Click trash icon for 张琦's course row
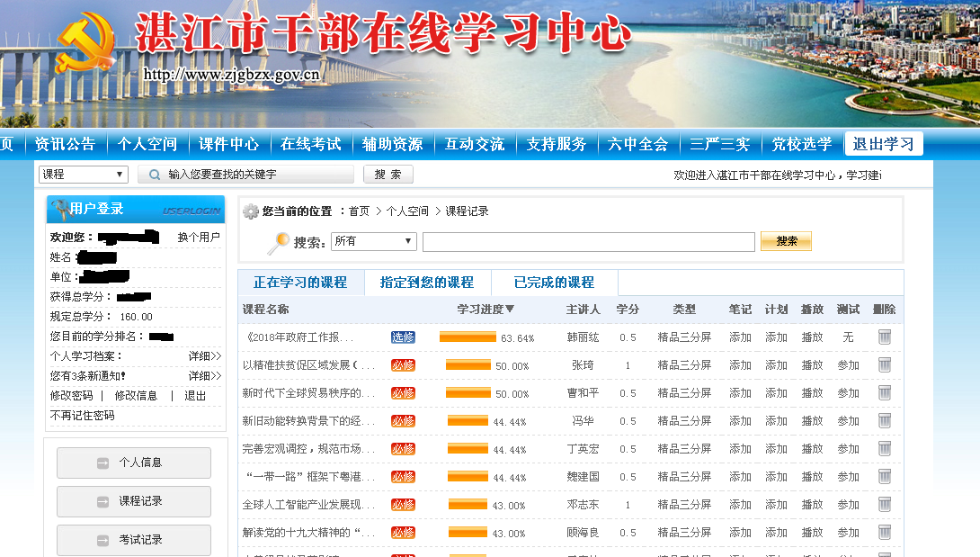Image resolution: width=980 pixels, height=557 pixels. pyautogui.click(x=884, y=365)
